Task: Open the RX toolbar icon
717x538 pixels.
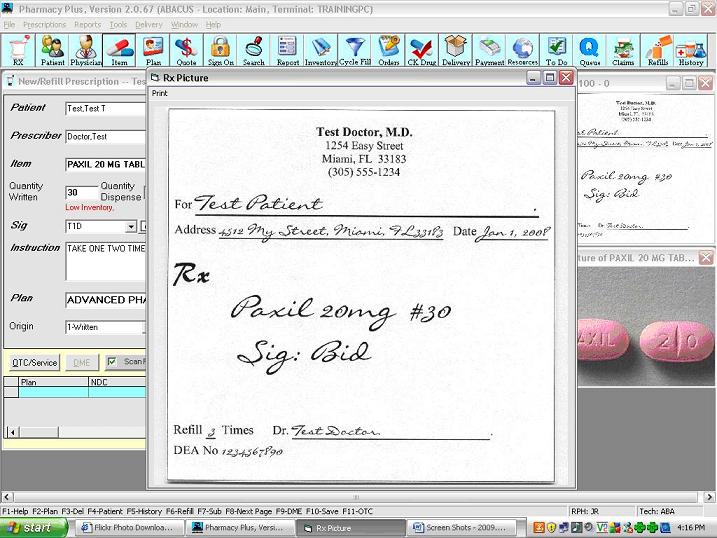Action: 18,50
